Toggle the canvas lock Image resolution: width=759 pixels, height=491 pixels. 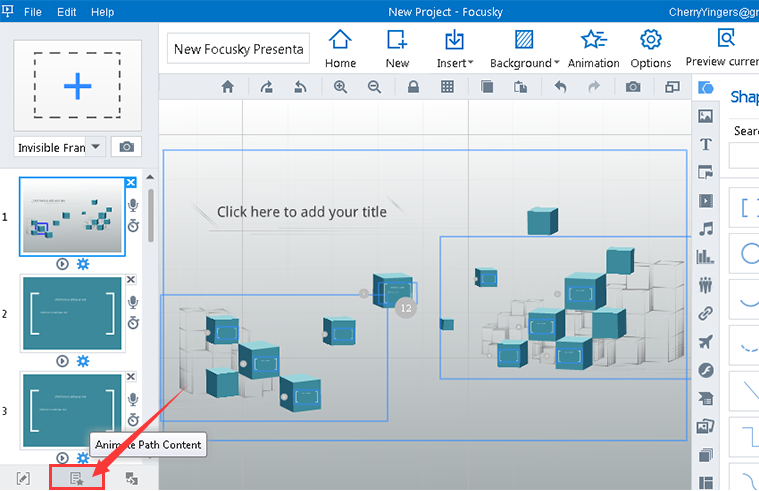tap(413, 87)
